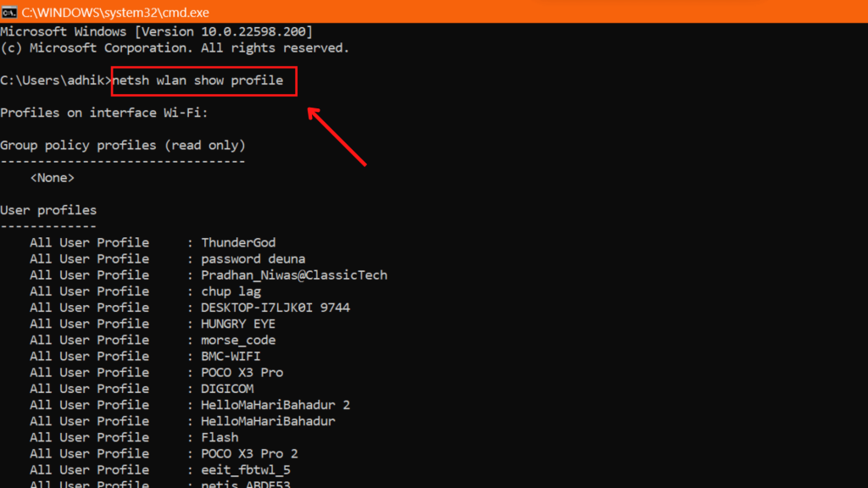The image size is (868, 488).
Task: Click the HelloMaHariBahadur 2 profile name
Action: point(275,405)
